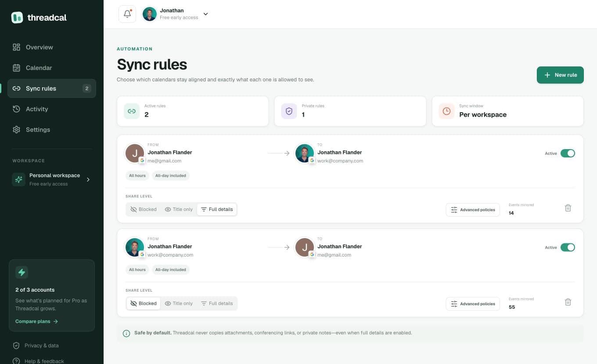597x364 pixels.
Task: Click the Privacy & data shield icon
Action: pos(16,346)
